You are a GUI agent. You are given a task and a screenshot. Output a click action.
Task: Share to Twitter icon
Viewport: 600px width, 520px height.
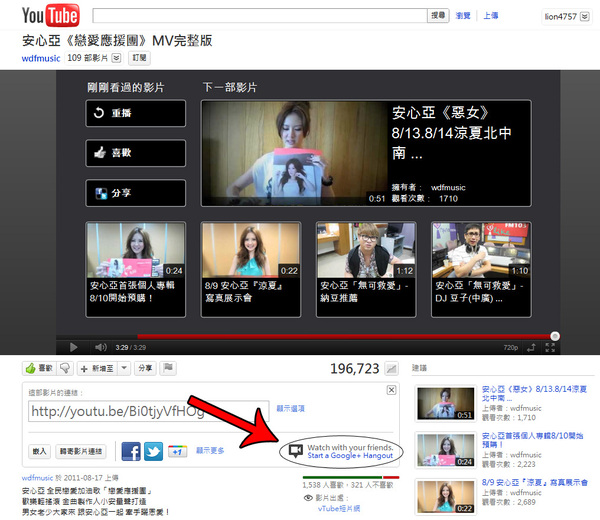153,452
